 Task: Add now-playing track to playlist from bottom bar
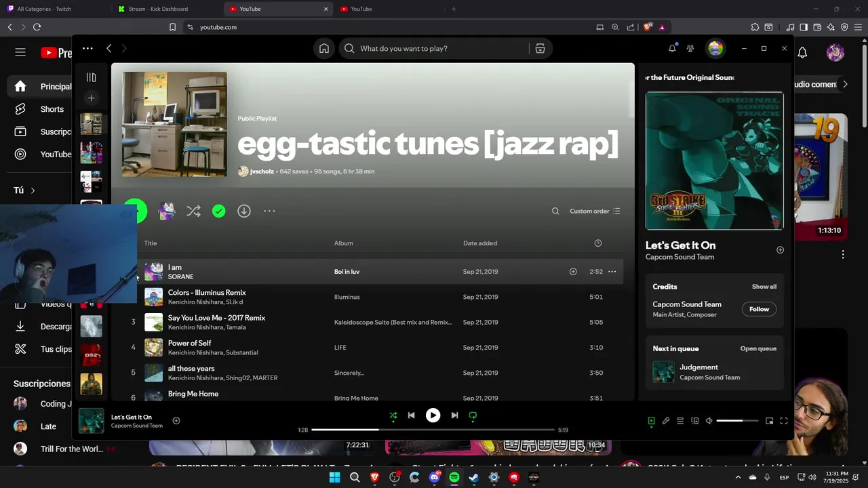[x=176, y=421]
